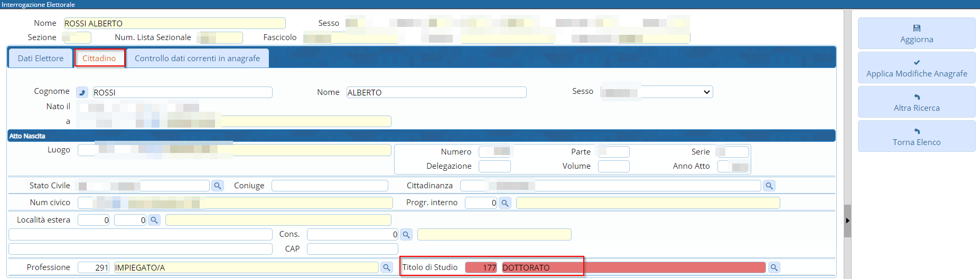Click the Cons. lookup magnifier icon
Viewport: 980px width, 279px height.
click(x=406, y=235)
